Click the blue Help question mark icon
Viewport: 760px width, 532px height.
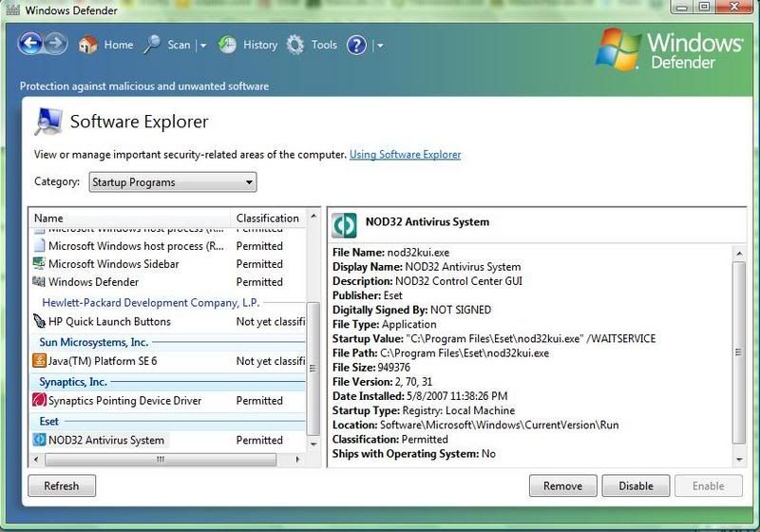click(x=357, y=45)
